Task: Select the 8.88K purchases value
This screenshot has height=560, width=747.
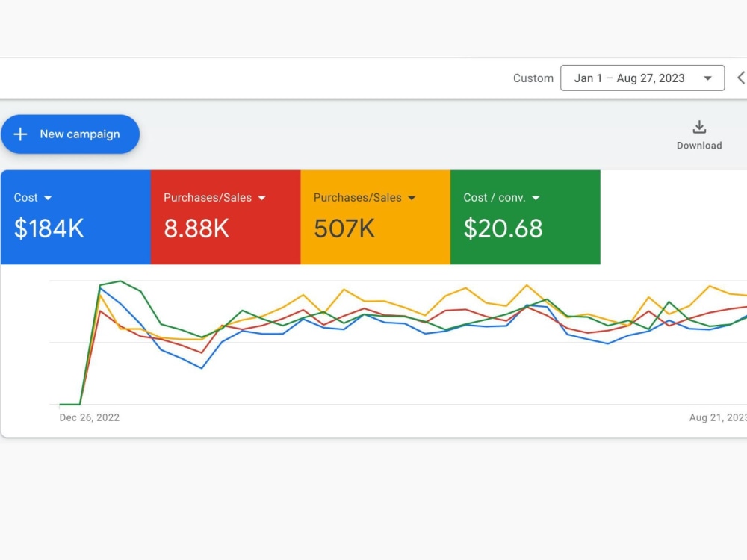Action: point(196,228)
